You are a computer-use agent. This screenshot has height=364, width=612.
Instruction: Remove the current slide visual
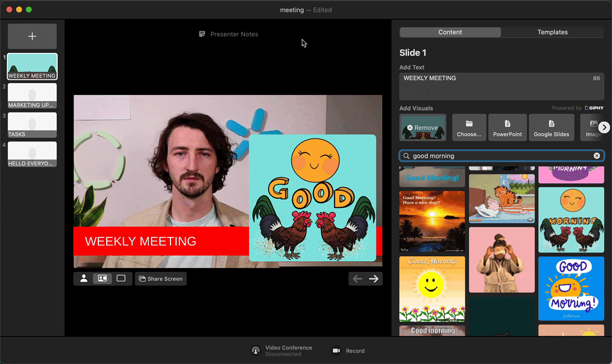coord(422,128)
